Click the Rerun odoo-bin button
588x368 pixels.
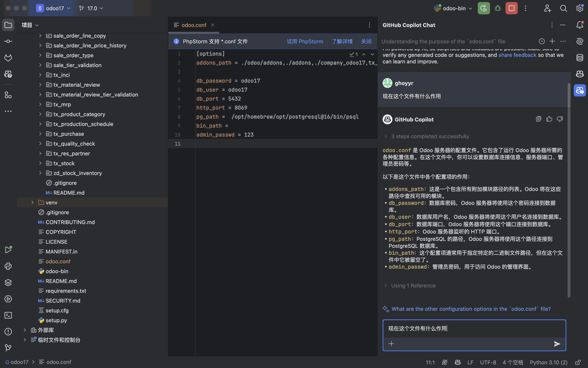coord(484,8)
